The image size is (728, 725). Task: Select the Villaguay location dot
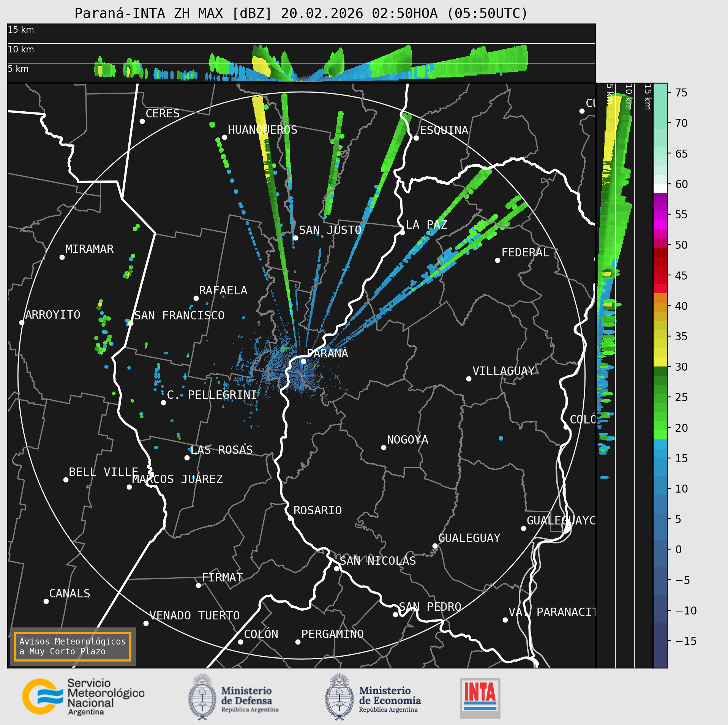click(469, 379)
